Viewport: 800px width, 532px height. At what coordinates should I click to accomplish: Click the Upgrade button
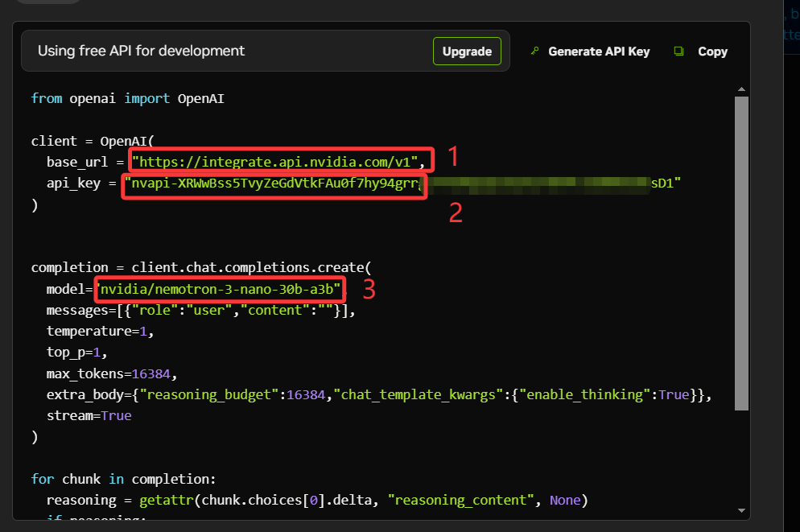467,52
